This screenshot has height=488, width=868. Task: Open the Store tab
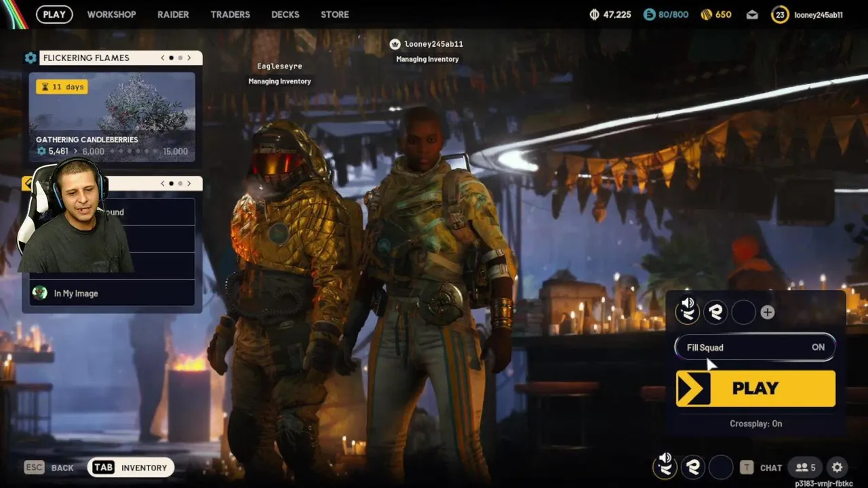pyautogui.click(x=334, y=14)
